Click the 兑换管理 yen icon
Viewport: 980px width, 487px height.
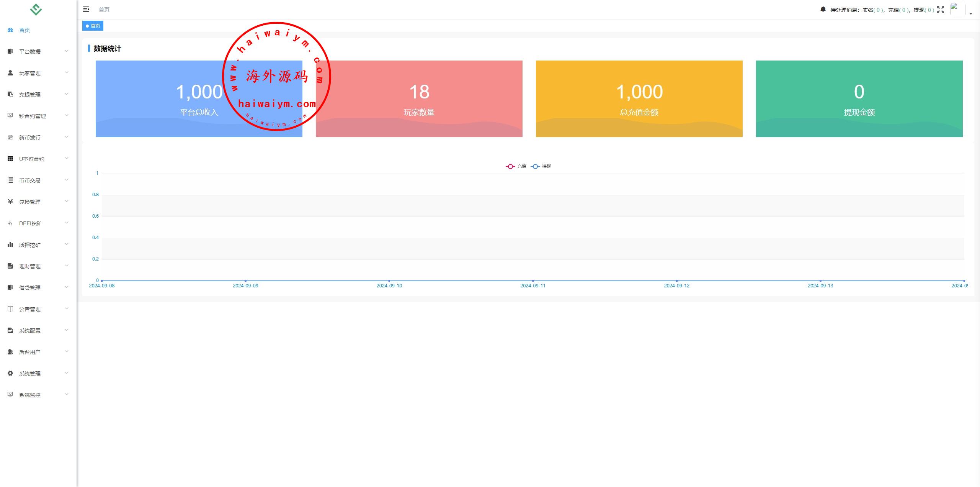pyautogui.click(x=10, y=202)
